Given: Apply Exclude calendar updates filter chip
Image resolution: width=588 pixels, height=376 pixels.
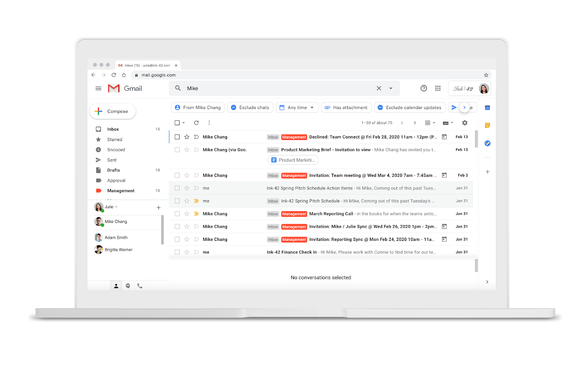Looking at the screenshot, I should 410,108.
